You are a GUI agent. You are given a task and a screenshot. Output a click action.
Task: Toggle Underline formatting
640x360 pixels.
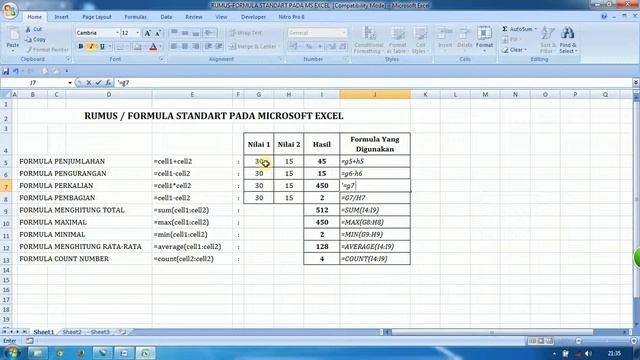coord(102,47)
